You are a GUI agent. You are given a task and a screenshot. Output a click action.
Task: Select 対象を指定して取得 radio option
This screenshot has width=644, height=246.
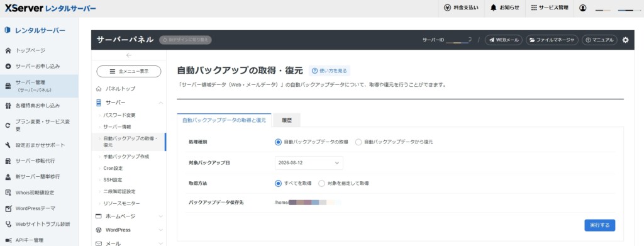pyautogui.click(x=321, y=183)
